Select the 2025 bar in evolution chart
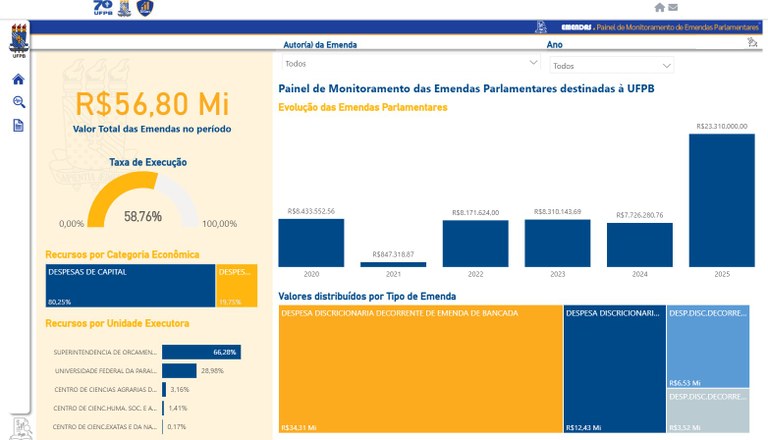 (721, 200)
